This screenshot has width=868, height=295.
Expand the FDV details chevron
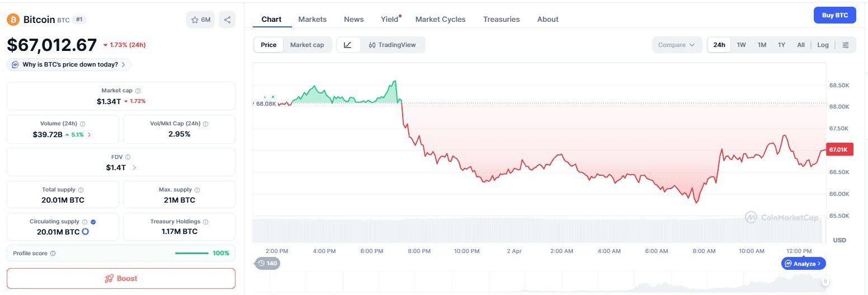(134, 167)
